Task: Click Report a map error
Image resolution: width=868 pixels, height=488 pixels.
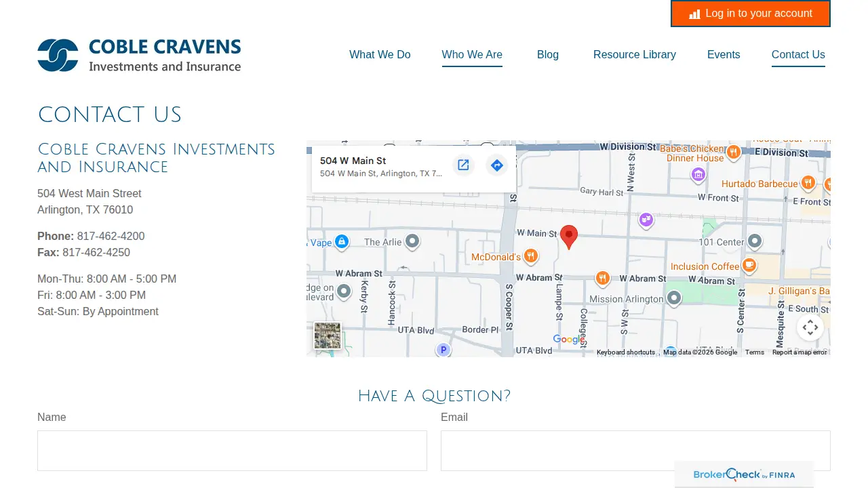Action: pos(800,352)
